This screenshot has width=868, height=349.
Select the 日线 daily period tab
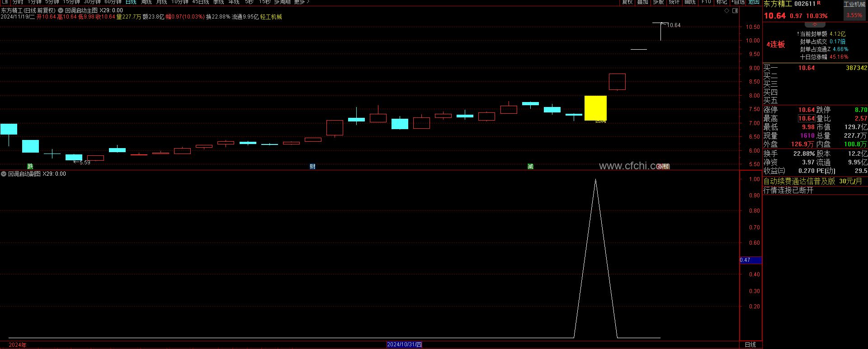click(x=131, y=2)
